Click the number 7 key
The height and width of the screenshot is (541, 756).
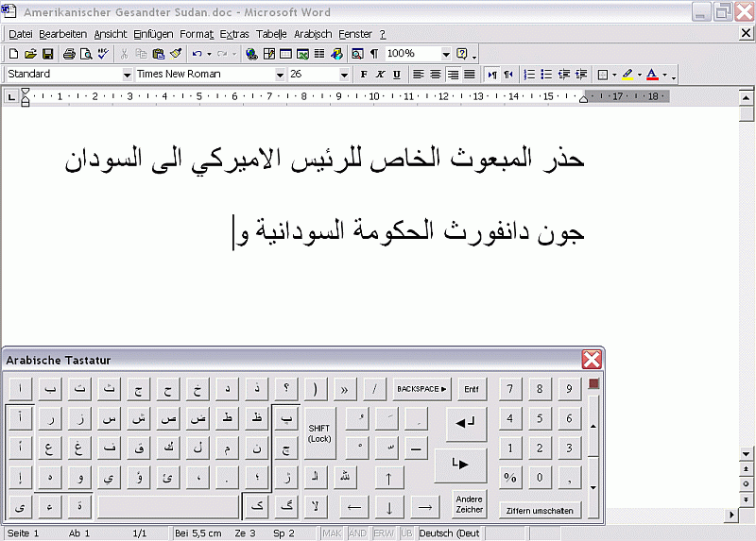pyautogui.click(x=510, y=389)
